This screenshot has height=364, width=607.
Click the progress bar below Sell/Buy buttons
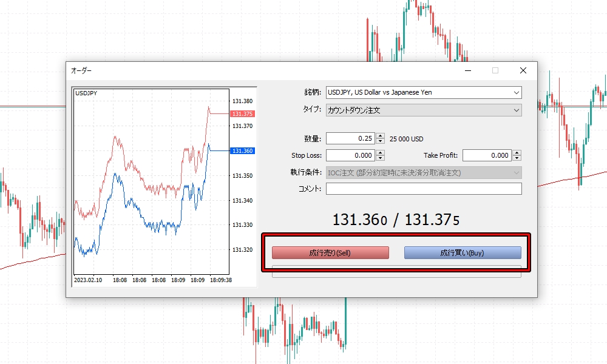[x=396, y=271]
